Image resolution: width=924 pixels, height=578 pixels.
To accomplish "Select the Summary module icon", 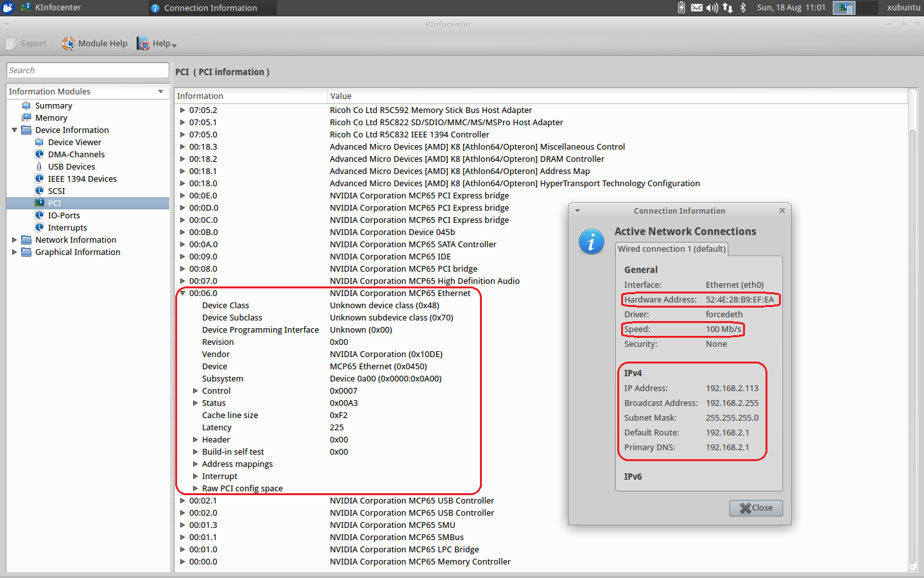I will click(x=26, y=105).
